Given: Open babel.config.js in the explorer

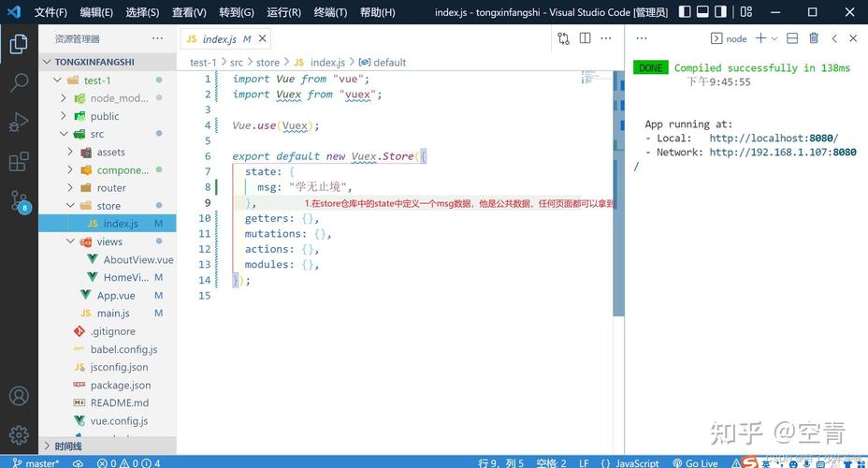Looking at the screenshot, I should pos(108,349).
